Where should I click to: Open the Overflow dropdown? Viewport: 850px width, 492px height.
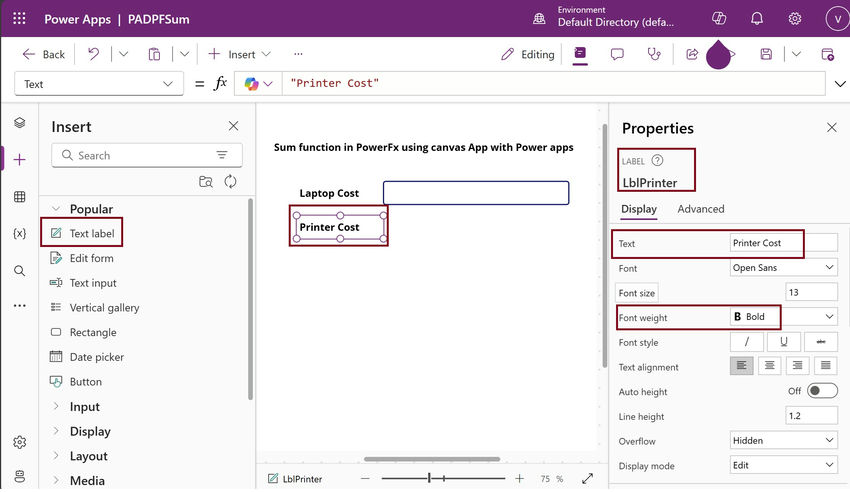(x=783, y=441)
